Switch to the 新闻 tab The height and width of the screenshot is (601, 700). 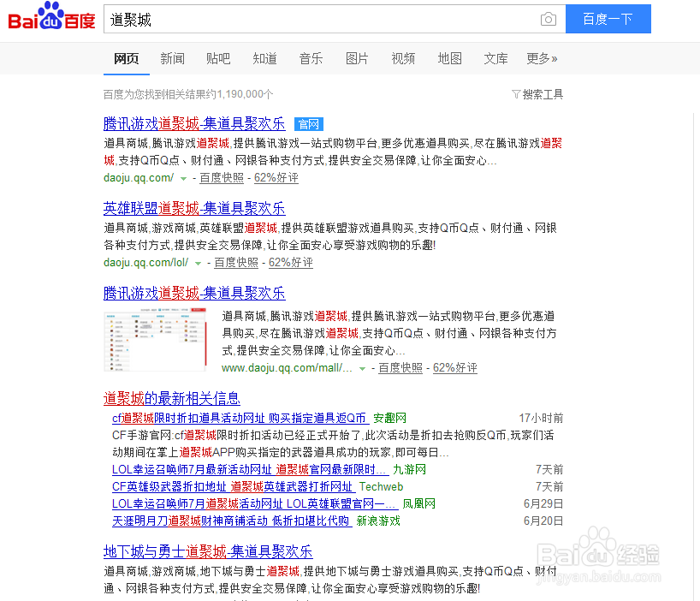click(172, 58)
